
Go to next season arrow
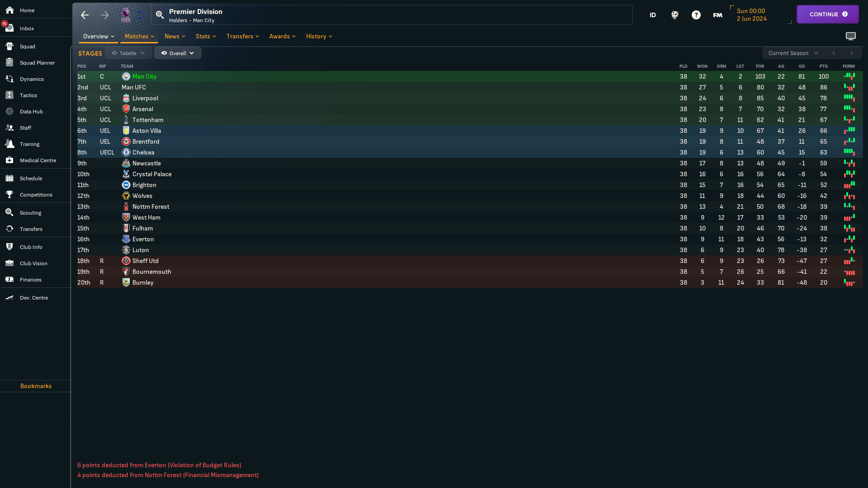click(851, 53)
